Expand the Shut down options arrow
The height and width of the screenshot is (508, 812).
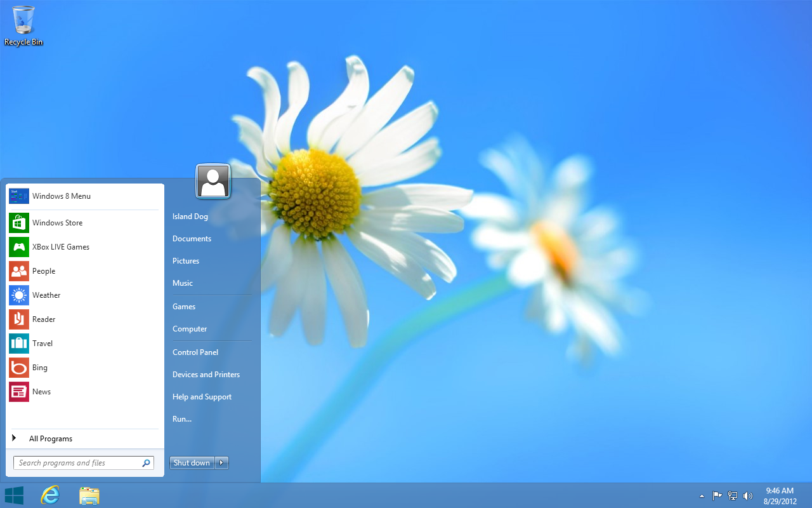click(x=221, y=462)
